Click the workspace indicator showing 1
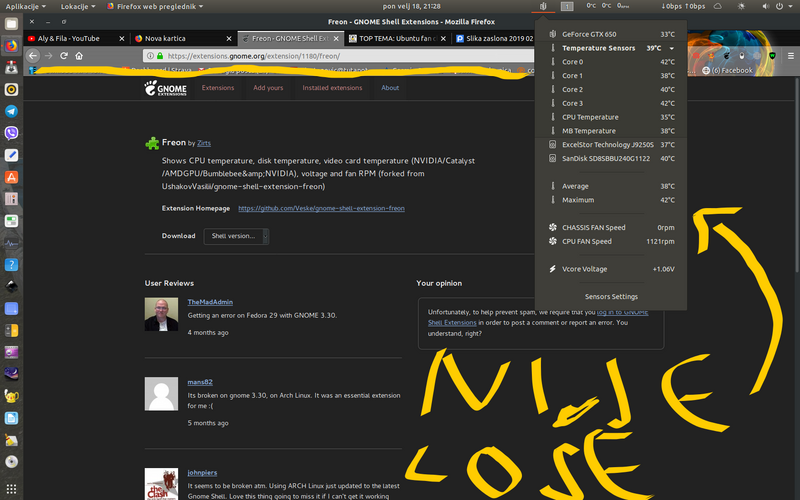The height and width of the screenshot is (500, 800). click(x=567, y=6)
